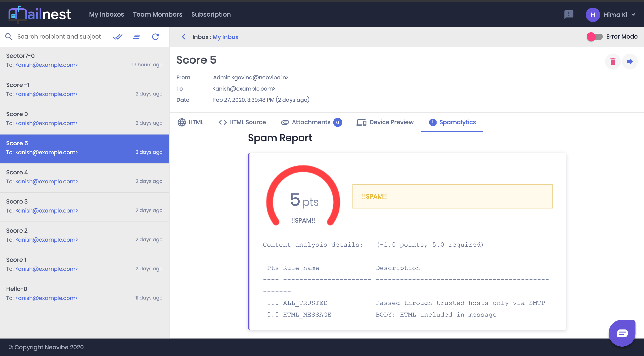644x356 pixels.
Task: Click the search recipient and subject field
Action: pos(59,37)
